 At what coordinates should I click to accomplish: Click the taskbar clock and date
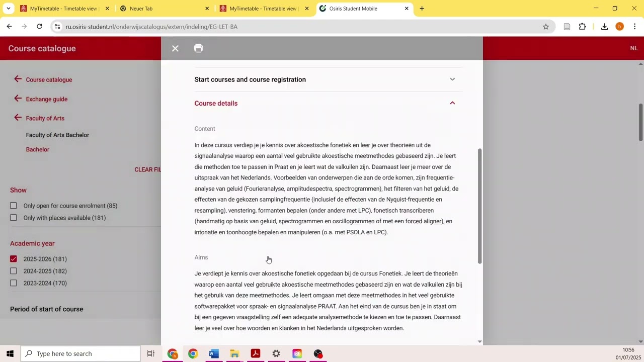pos(628,353)
